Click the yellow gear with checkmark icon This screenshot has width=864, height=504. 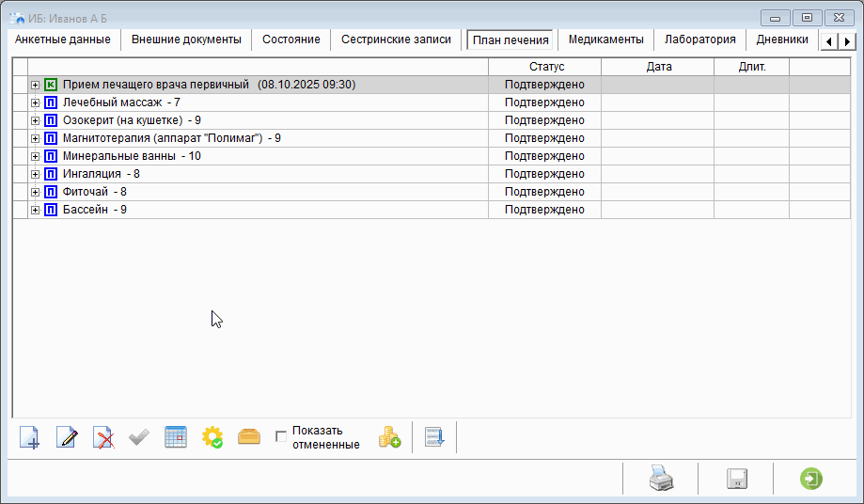212,437
